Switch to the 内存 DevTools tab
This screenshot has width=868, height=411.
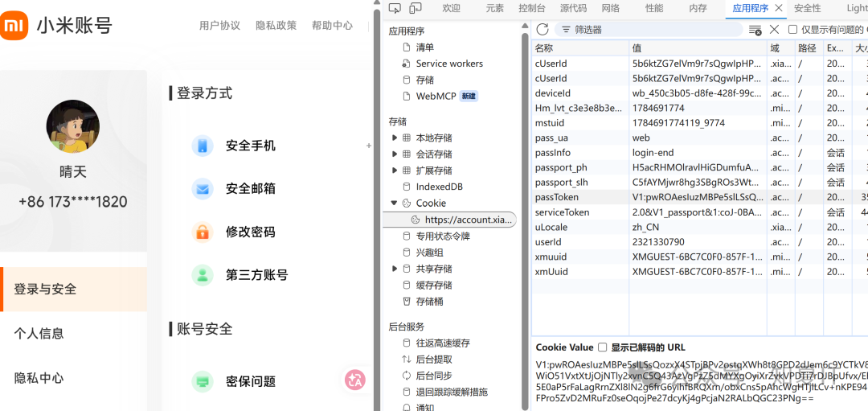[x=698, y=8]
